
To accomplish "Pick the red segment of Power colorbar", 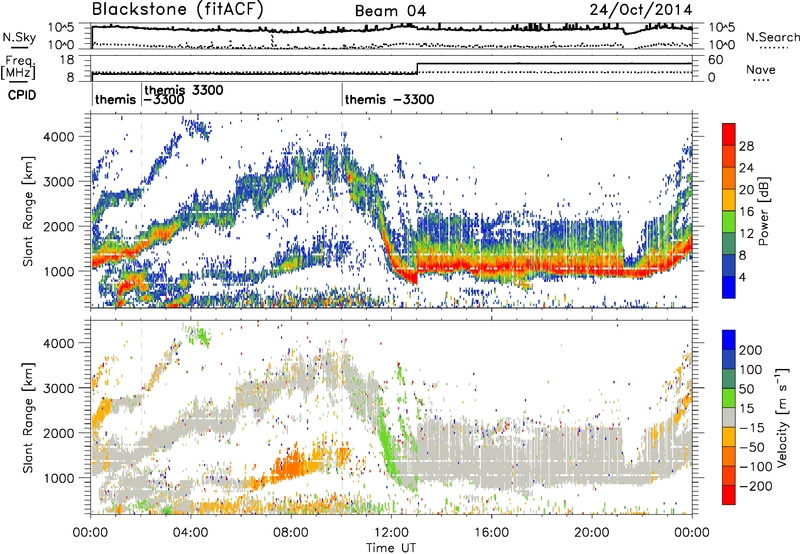I will (x=729, y=135).
